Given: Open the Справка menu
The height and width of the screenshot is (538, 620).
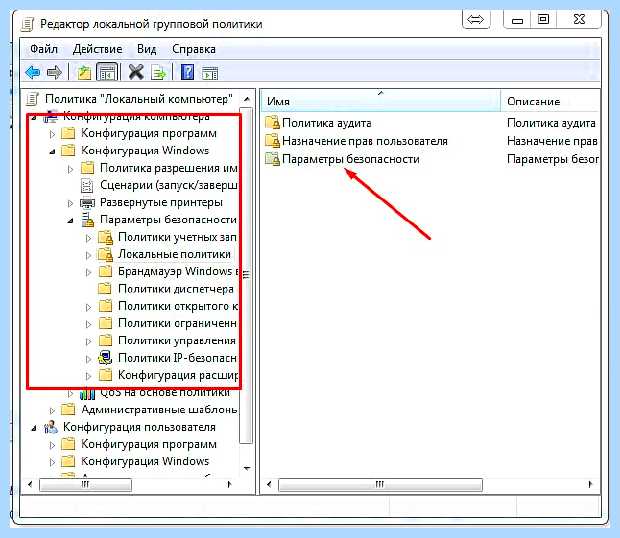Looking at the screenshot, I should [x=194, y=49].
